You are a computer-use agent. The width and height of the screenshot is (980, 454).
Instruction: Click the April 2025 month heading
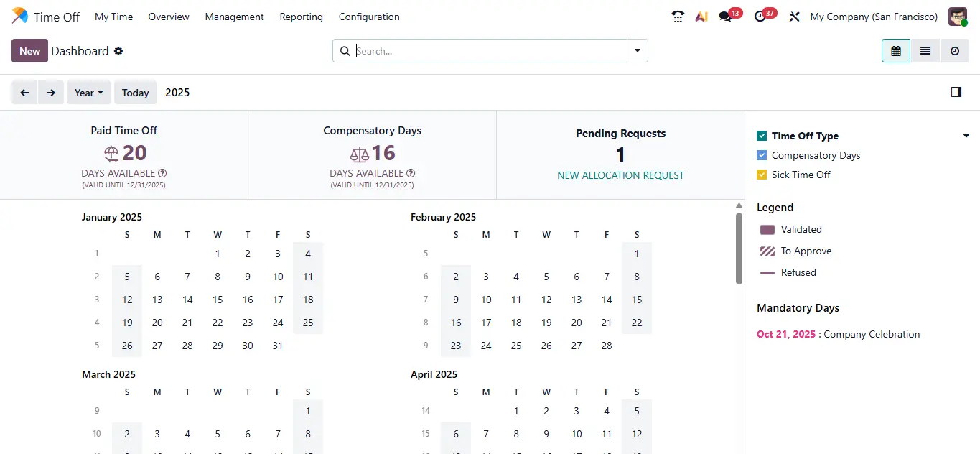click(434, 374)
